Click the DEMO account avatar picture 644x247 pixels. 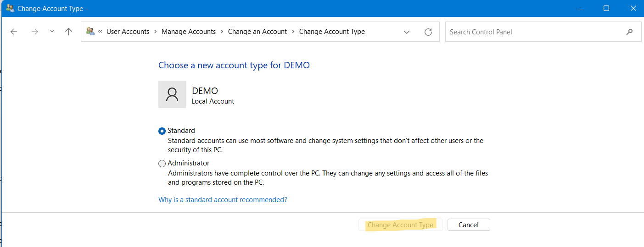[172, 94]
